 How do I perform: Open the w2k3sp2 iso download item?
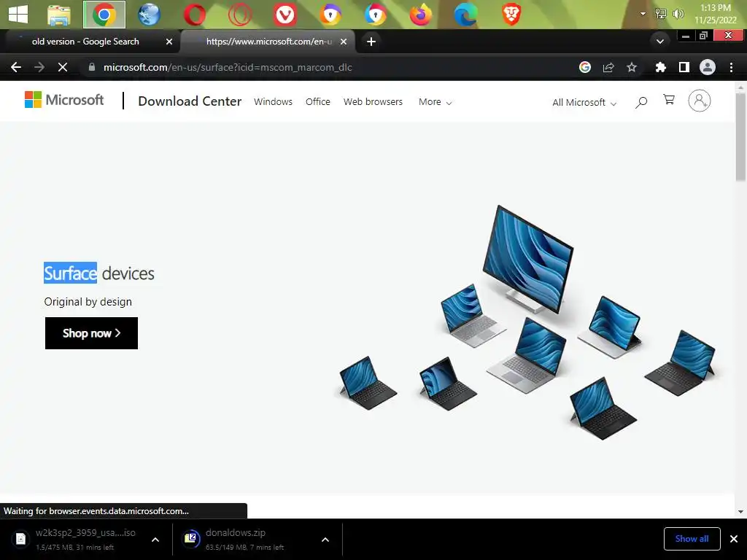point(76,539)
